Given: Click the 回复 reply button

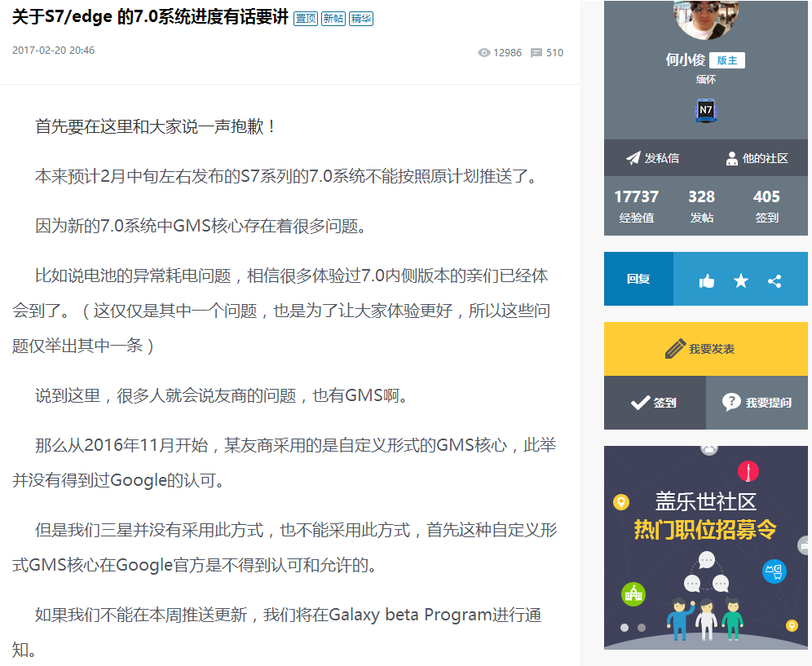Looking at the screenshot, I should click(x=638, y=279).
